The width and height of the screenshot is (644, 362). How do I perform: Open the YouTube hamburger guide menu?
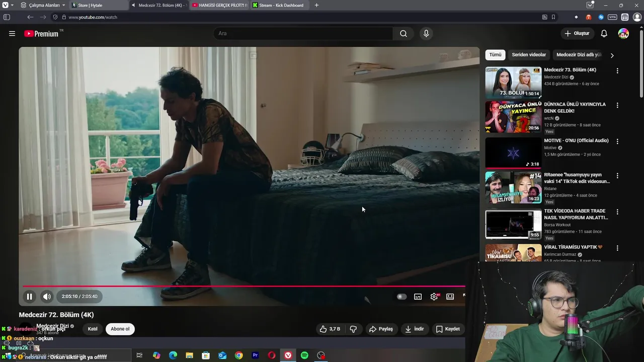point(12,34)
